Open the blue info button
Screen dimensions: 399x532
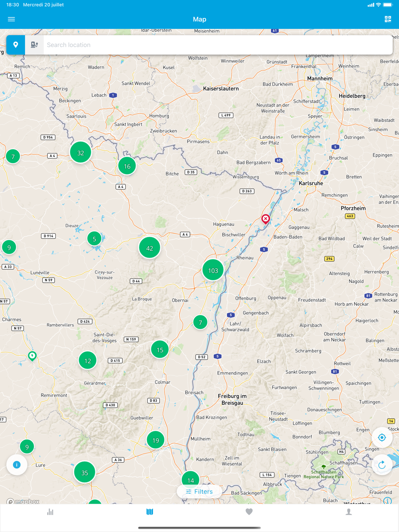point(17,465)
